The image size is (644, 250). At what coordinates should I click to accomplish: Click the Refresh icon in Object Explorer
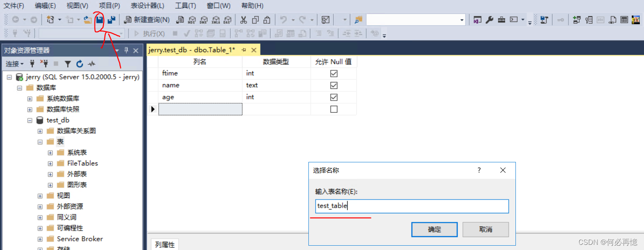tap(80, 64)
